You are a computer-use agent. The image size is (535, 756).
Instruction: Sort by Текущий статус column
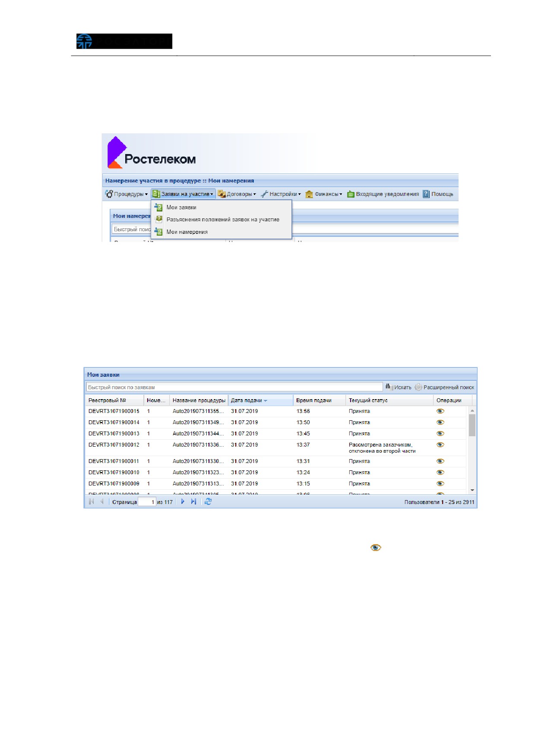(389, 400)
